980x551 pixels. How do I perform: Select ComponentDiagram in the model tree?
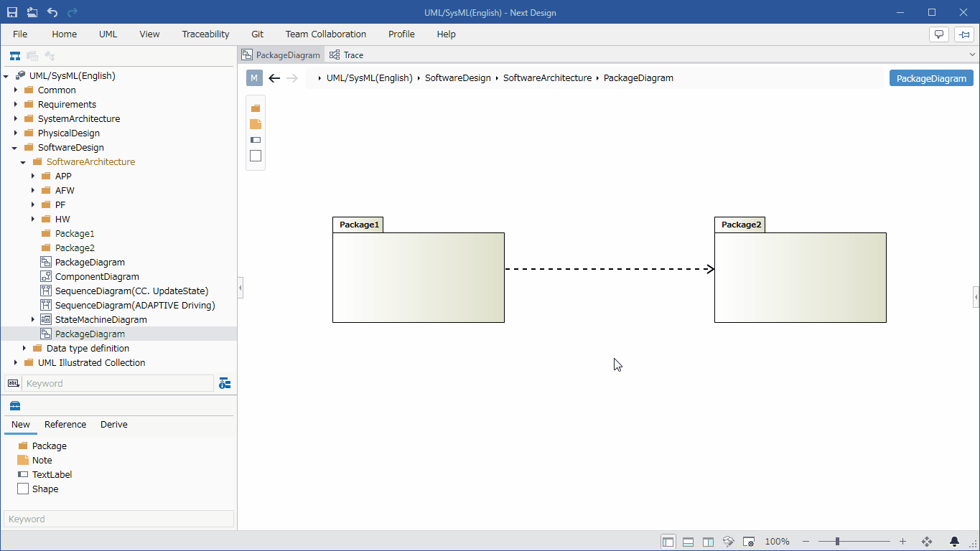coord(97,277)
